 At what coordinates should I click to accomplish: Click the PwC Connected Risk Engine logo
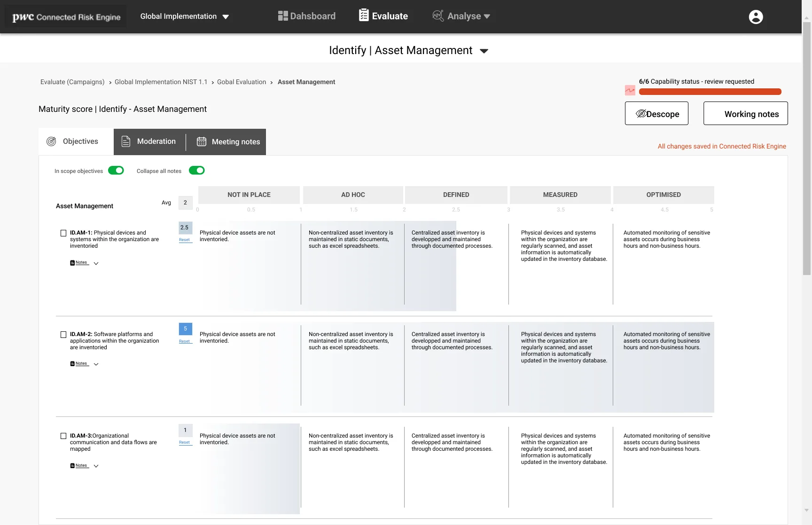click(66, 17)
